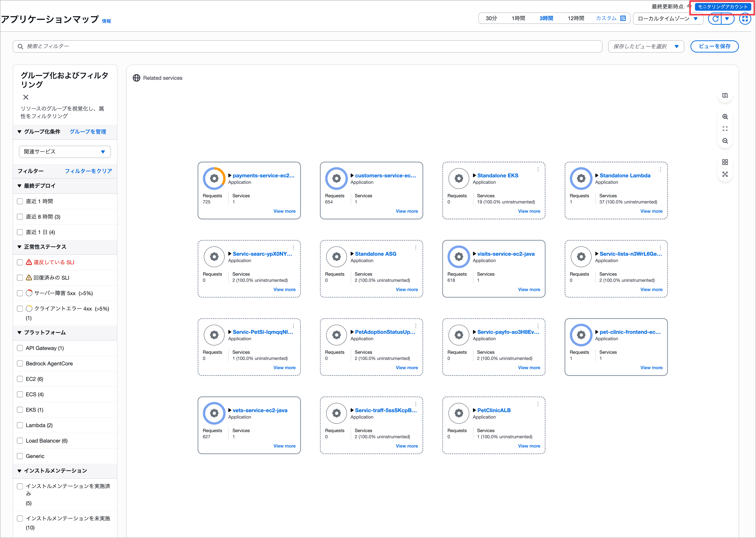756x538 pixels.
Task: Select the 12時間 time range
Action: 576,19
